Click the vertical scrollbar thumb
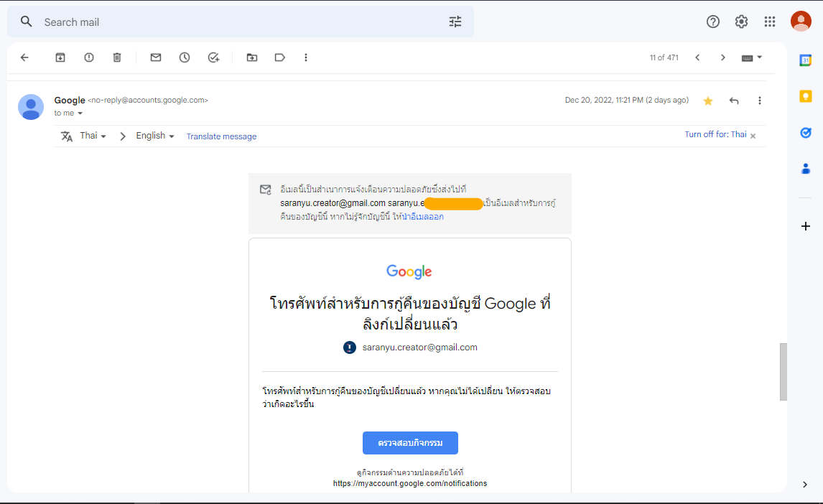This screenshot has width=823, height=504. (x=783, y=372)
